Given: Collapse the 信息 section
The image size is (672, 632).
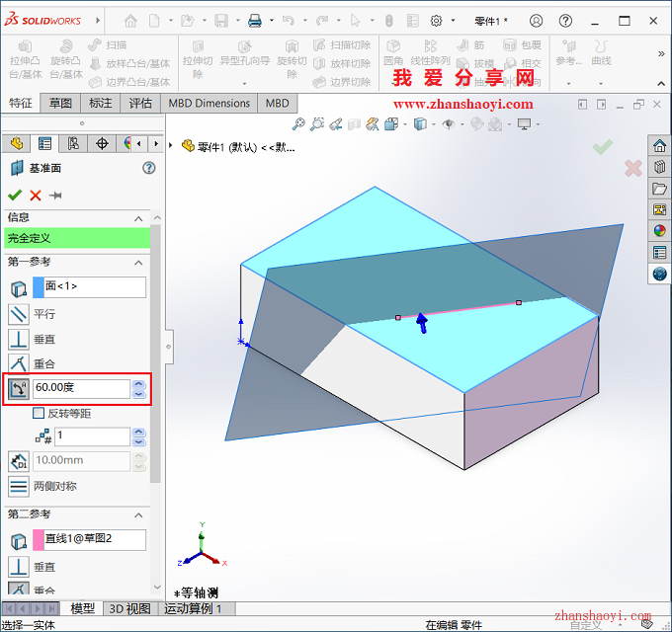Looking at the screenshot, I should pos(138,219).
